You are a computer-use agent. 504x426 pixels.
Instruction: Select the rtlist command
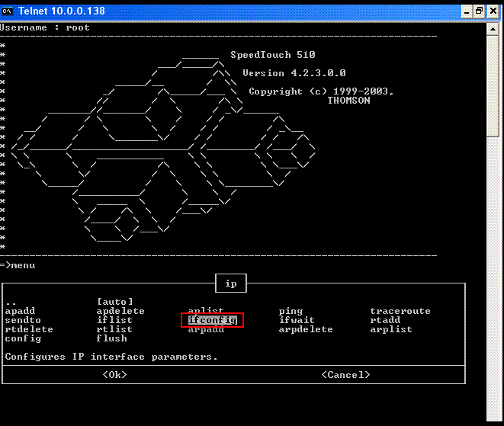click(x=114, y=329)
